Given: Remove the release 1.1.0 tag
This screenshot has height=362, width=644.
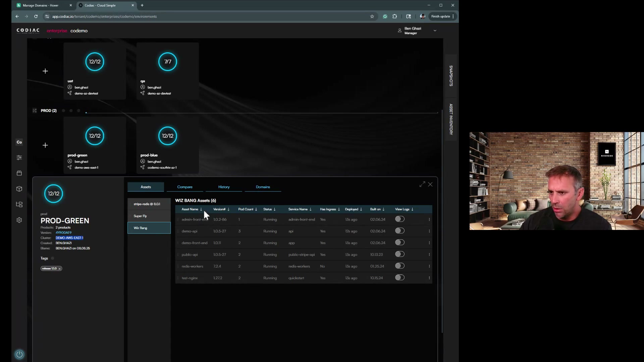Looking at the screenshot, I should pyautogui.click(x=60, y=268).
